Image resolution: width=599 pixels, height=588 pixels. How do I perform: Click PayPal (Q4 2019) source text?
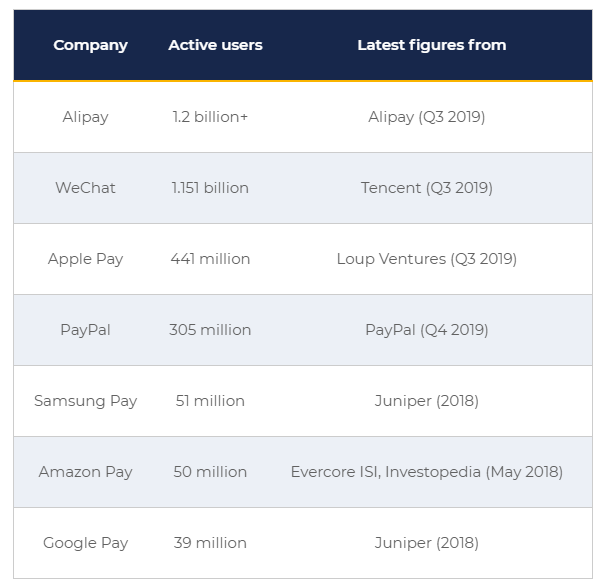[427, 330]
